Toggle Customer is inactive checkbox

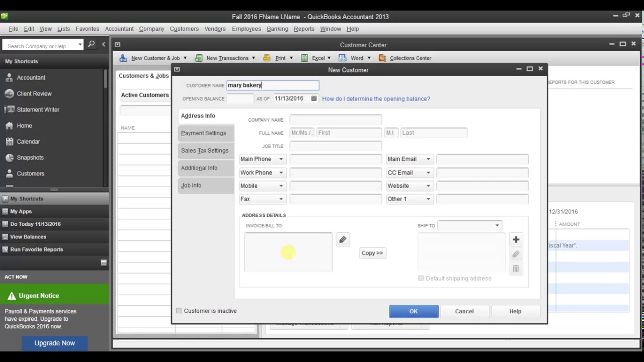click(179, 311)
